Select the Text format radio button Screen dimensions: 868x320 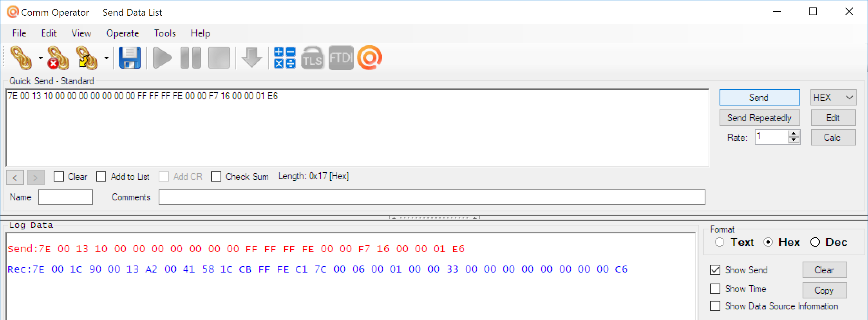720,242
